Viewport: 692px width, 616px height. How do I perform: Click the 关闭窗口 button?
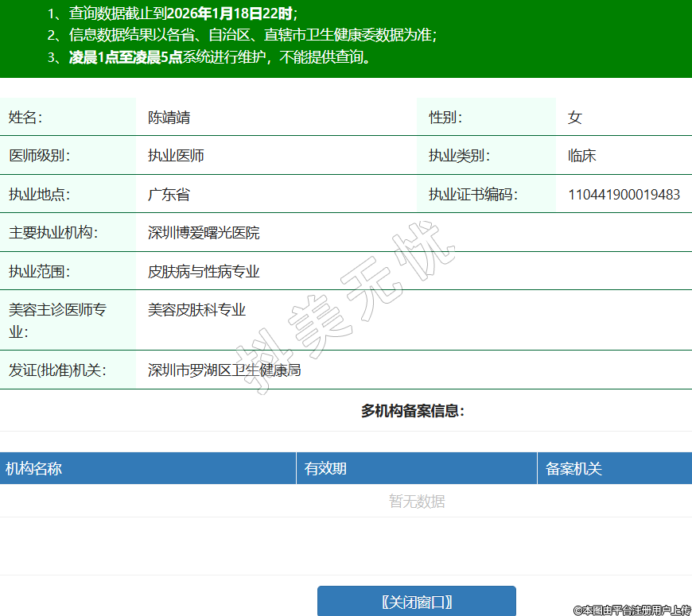coord(416,602)
